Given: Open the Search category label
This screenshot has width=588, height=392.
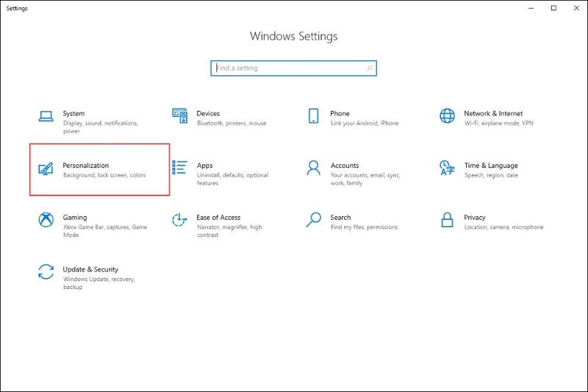Looking at the screenshot, I should pos(340,218).
